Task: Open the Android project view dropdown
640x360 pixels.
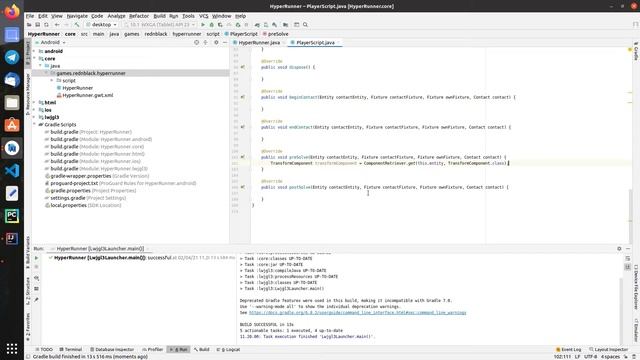Action: pyautogui.click(x=50, y=42)
